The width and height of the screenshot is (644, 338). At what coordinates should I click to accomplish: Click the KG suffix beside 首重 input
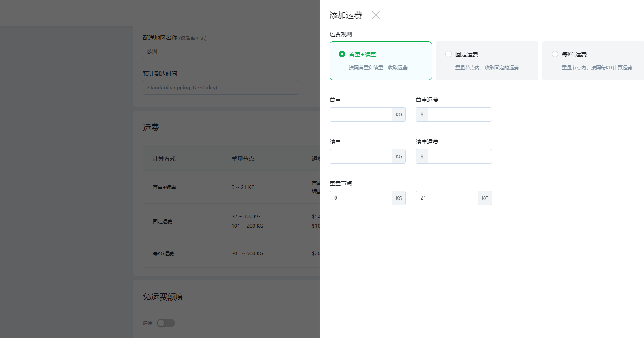(399, 114)
